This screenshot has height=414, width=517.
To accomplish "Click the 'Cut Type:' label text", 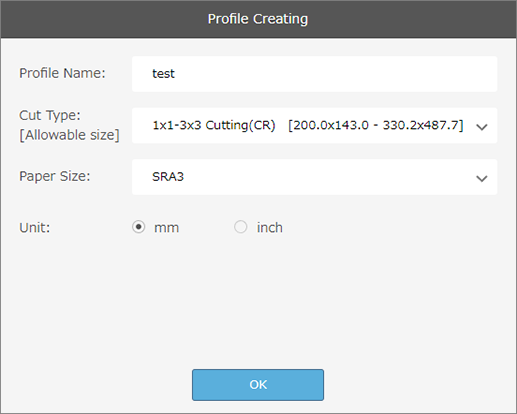I will click(x=50, y=115).
